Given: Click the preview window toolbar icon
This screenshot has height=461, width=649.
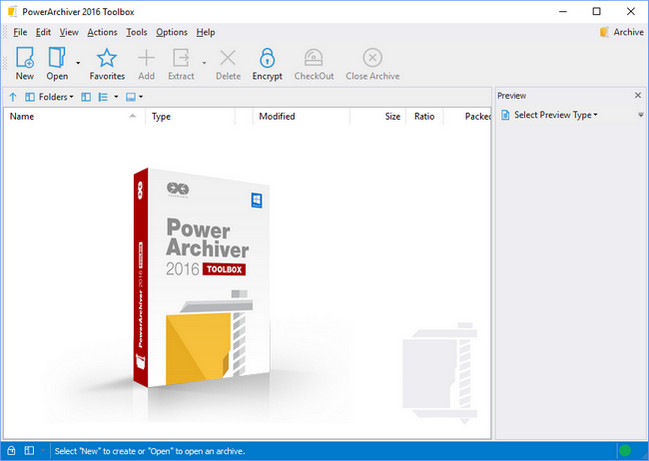Looking at the screenshot, I should (x=131, y=97).
